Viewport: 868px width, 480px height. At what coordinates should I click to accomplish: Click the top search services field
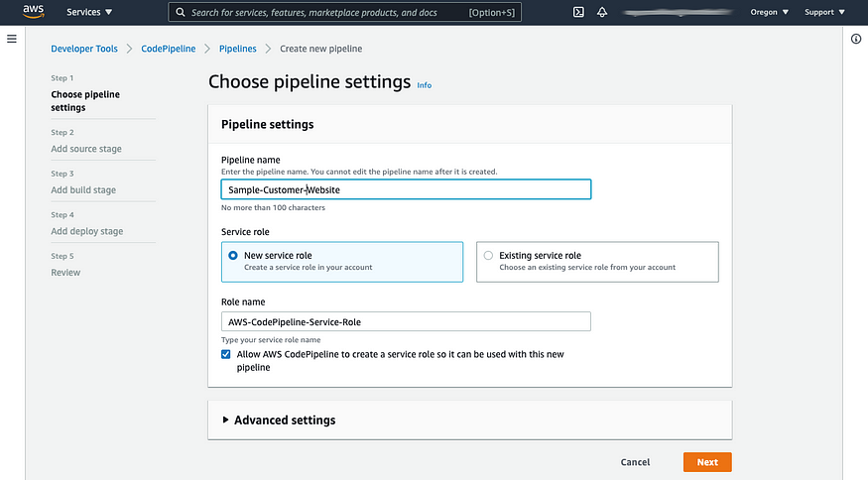point(344,12)
